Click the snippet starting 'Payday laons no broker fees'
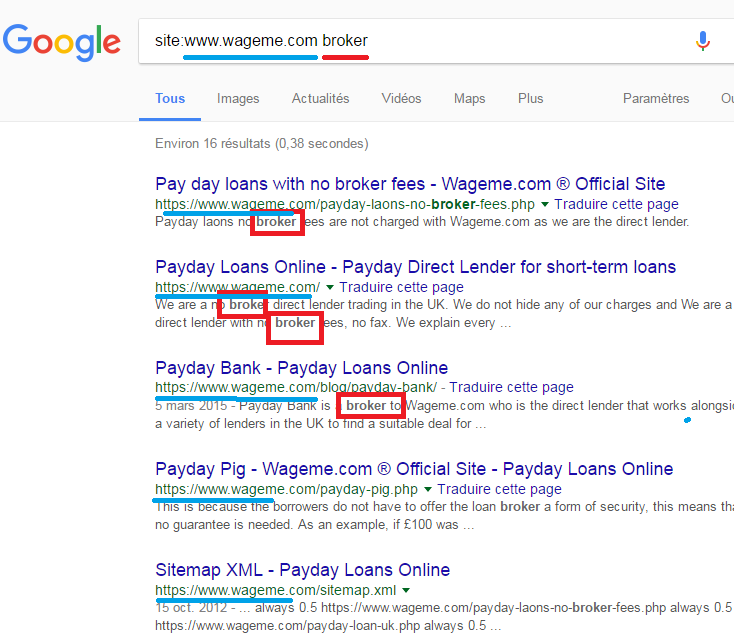The width and height of the screenshot is (734, 634). coord(422,221)
